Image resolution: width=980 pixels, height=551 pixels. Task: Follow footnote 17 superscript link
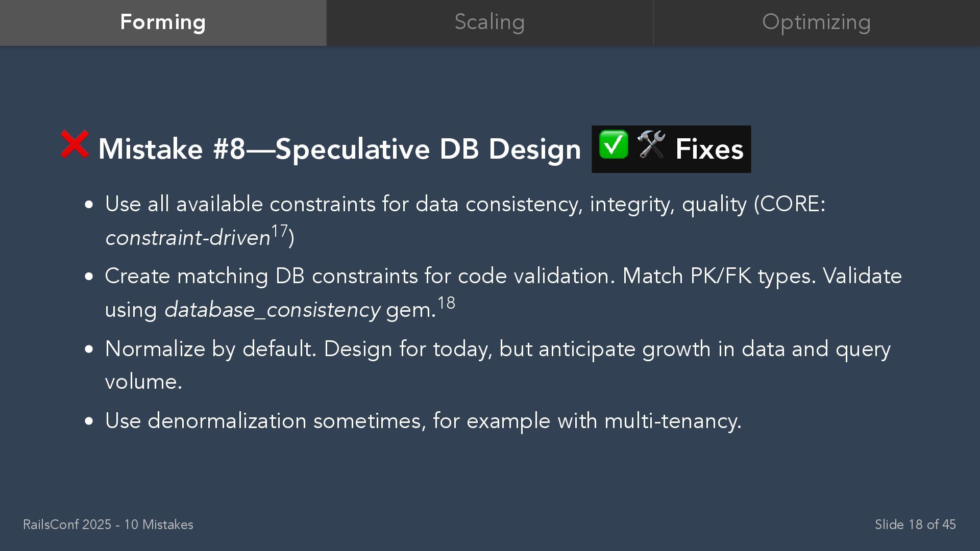(x=279, y=231)
